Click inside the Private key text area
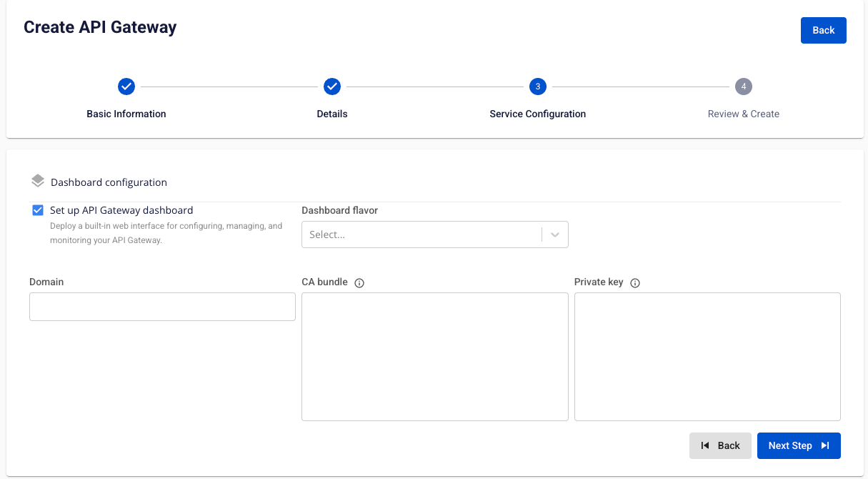 707,356
